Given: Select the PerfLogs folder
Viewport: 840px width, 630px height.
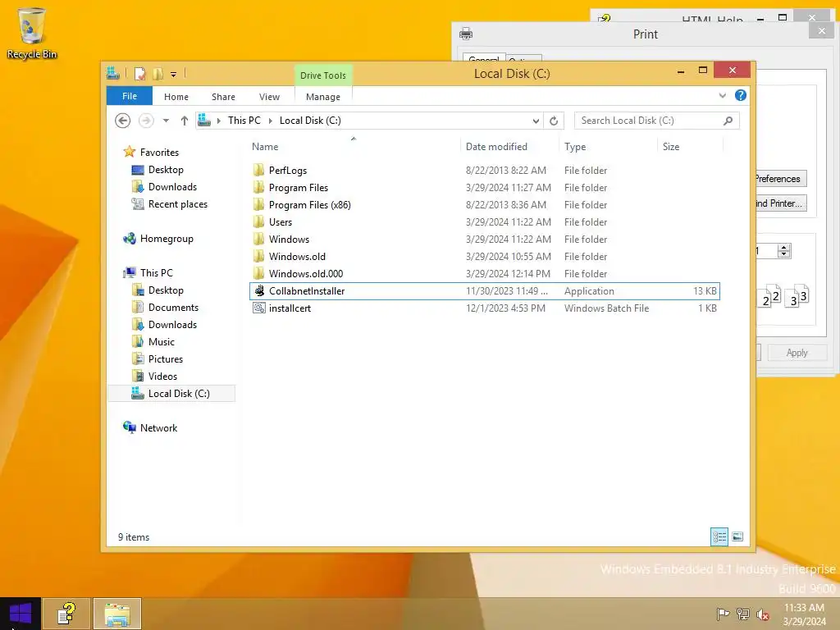Looking at the screenshot, I should (x=484, y=171).
